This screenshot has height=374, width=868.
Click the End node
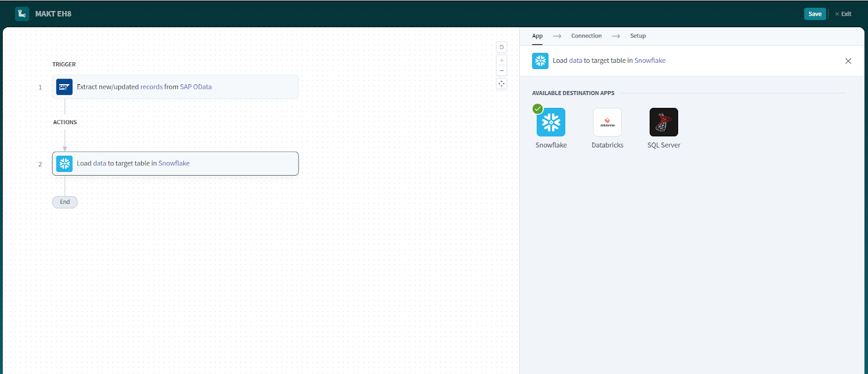point(65,202)
